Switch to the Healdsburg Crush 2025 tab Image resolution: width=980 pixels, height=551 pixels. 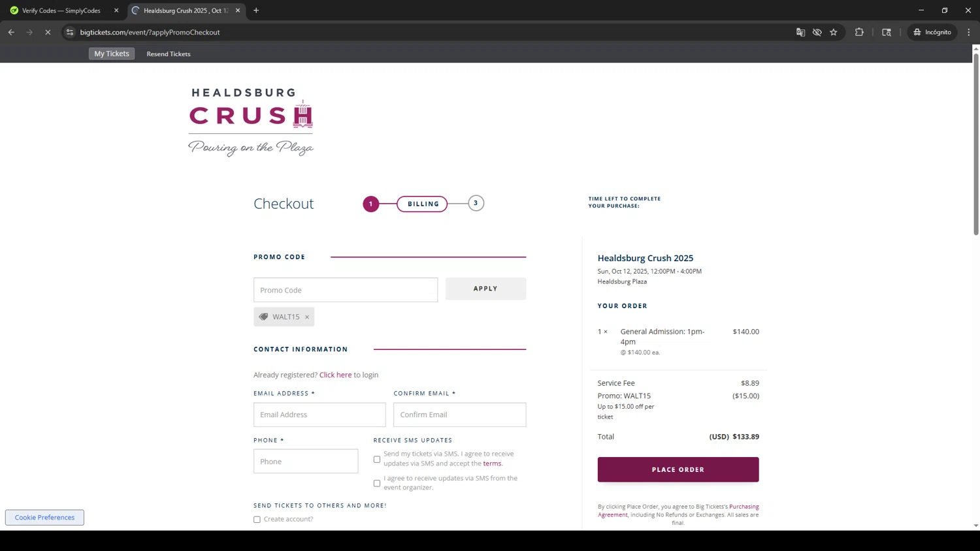[186, 10]
